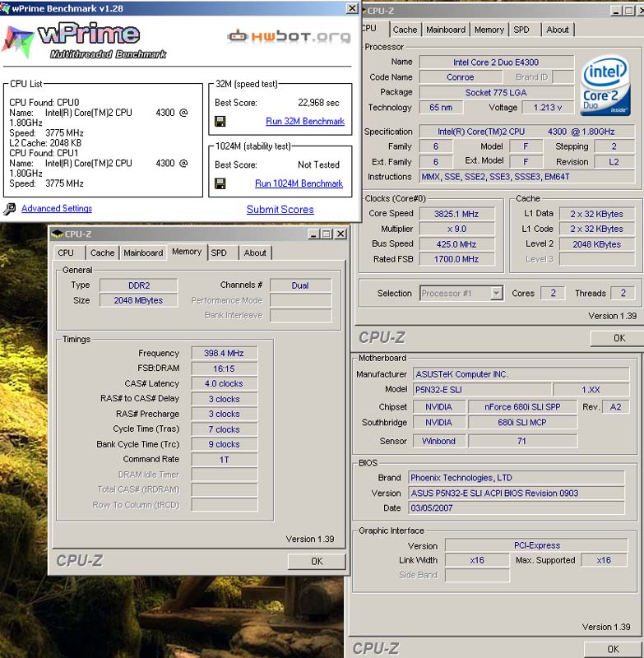
Task: Click the Memory Frequency 398.4 MHz field
Action: [x=224, y=354]
